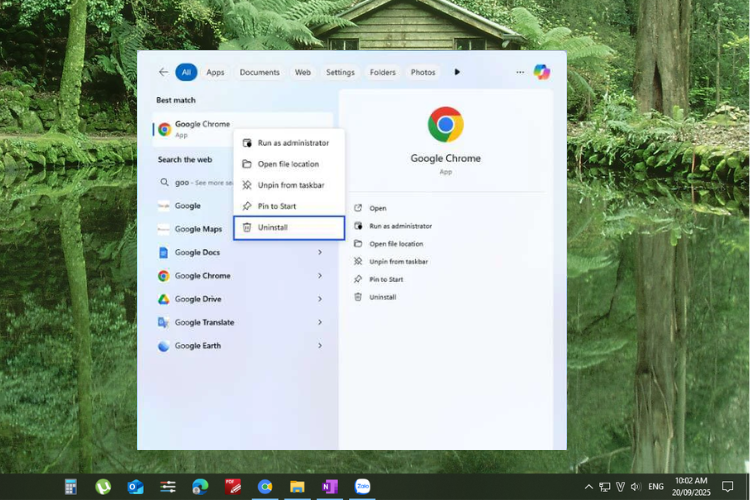Choose Unpin from taskbar in context menu
The width and height of the screenshot is (750, 500).
289,185
